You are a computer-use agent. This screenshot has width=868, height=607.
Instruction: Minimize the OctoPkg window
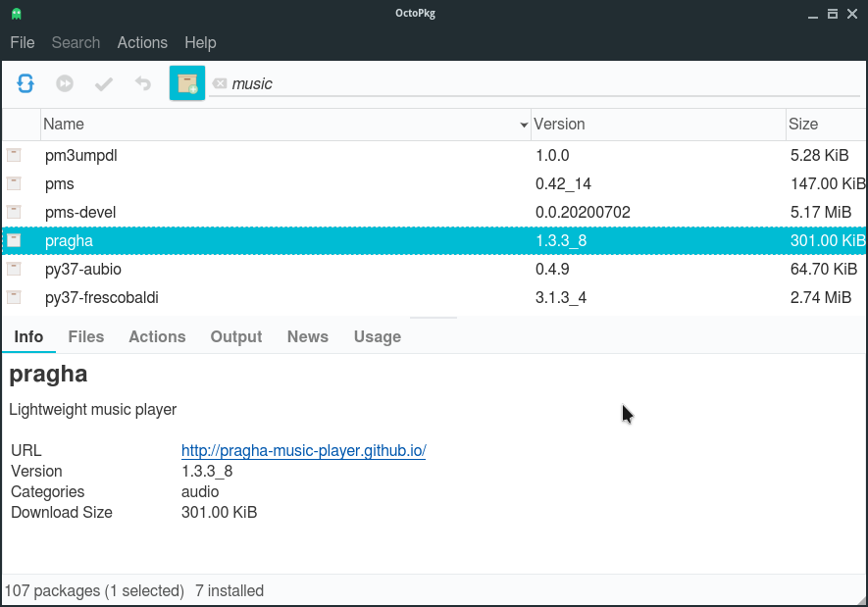point(813,15)
